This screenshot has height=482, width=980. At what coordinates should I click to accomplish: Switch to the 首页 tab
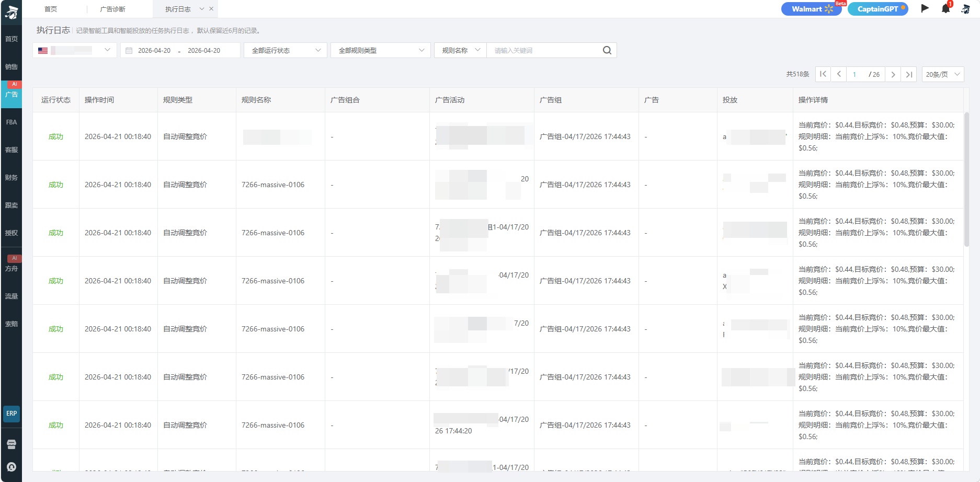(x=51, y=9)
